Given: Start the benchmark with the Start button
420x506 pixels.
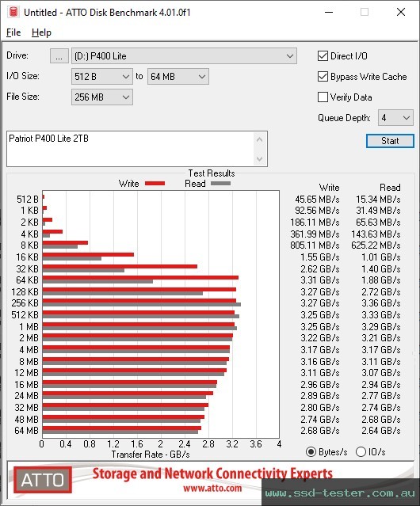Looking at the screenshot, I should coord(390,141).
